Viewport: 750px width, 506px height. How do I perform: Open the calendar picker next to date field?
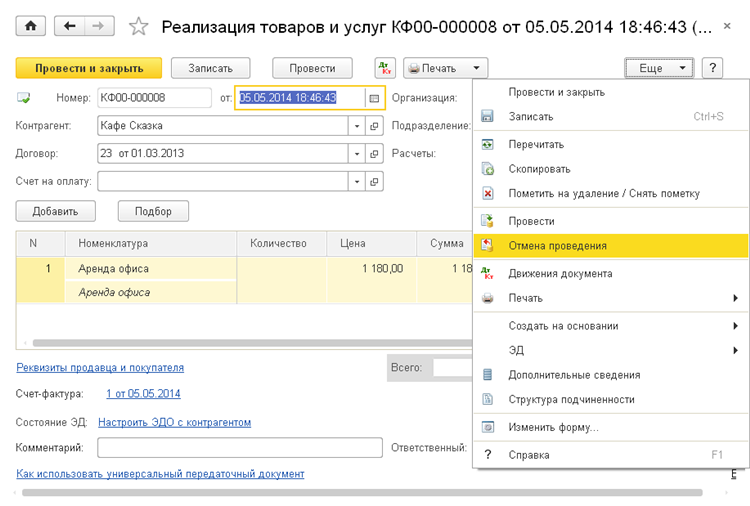pos(374,98)
